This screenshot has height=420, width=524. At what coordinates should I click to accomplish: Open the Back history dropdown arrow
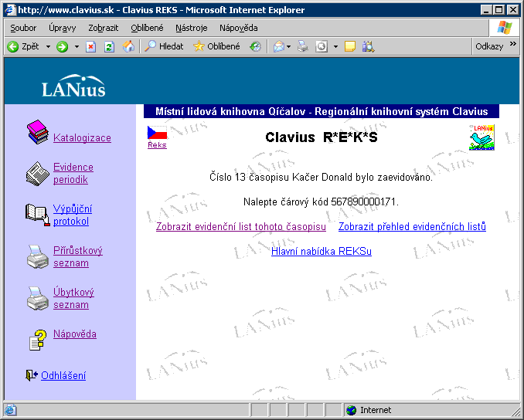[48, 47]
